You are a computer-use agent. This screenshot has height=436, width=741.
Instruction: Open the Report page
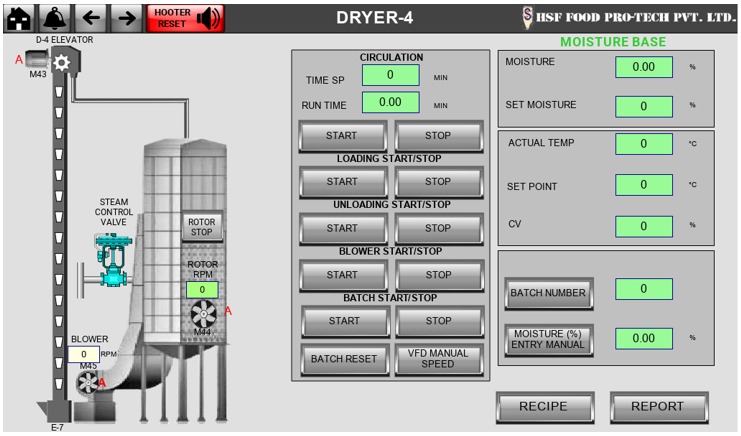tap(657, 406)
